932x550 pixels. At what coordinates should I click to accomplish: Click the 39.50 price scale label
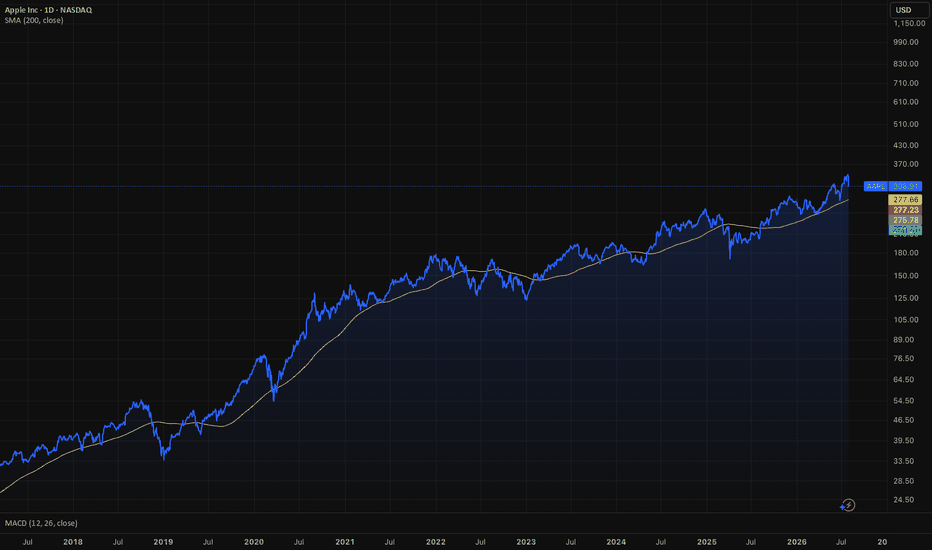pyautogui.click(x=904, y=441)
